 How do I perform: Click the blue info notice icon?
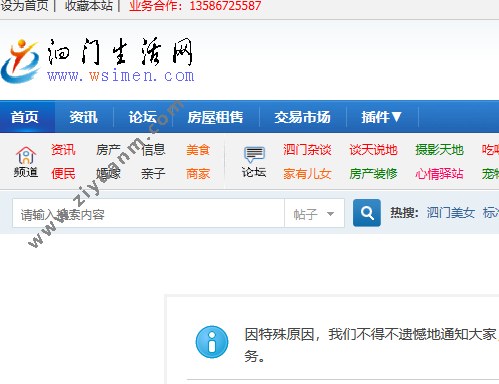point(212,342)
